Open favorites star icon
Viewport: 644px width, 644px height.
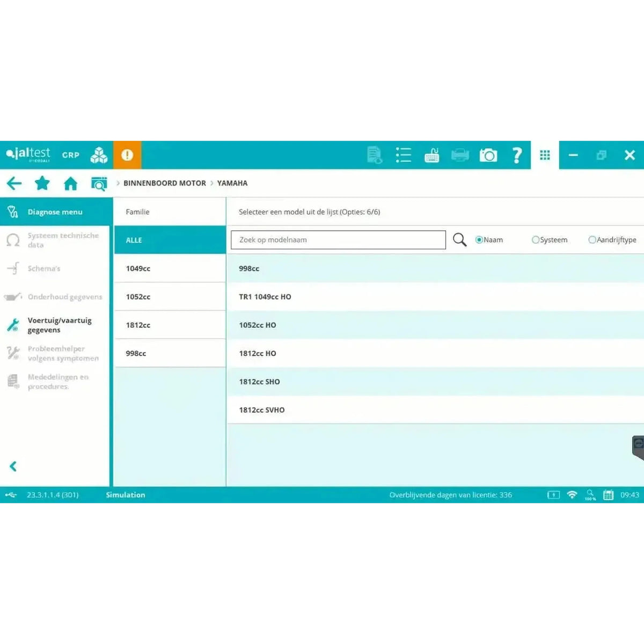pos(42,184)
